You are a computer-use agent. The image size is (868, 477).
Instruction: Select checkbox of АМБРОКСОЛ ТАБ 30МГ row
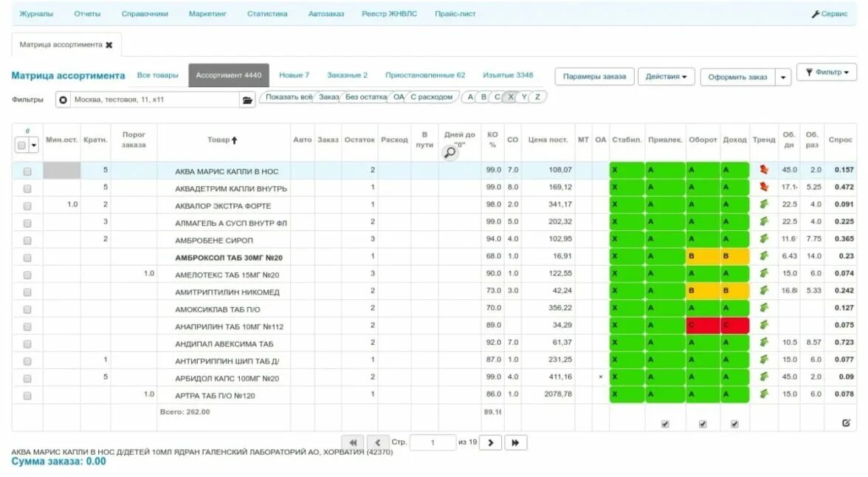(x=27, y=258)
